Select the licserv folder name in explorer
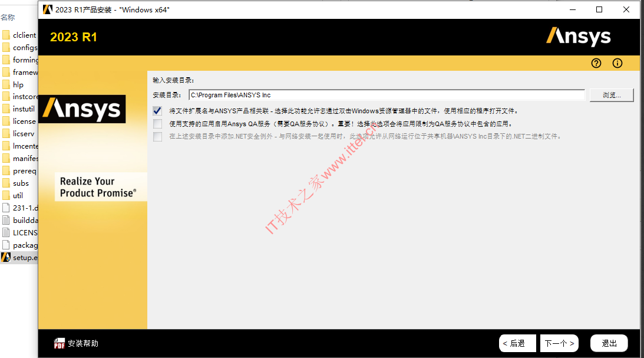 (24, 133)
